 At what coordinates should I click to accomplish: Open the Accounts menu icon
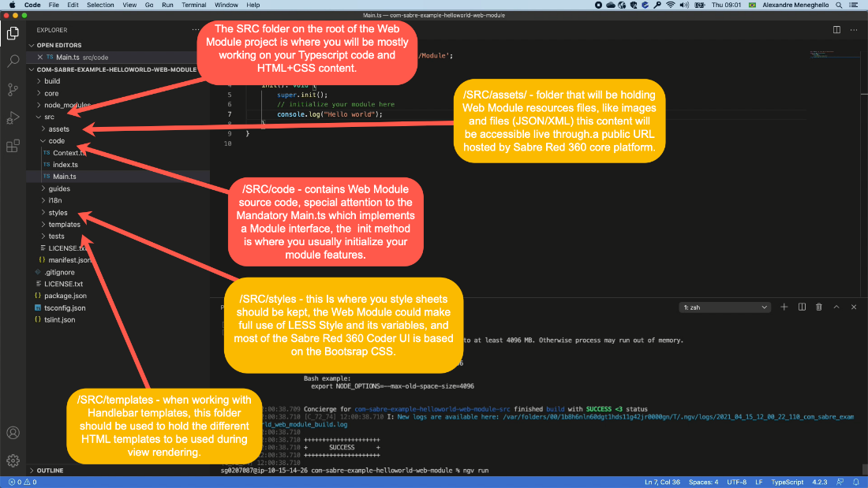[x=13, y=433]
